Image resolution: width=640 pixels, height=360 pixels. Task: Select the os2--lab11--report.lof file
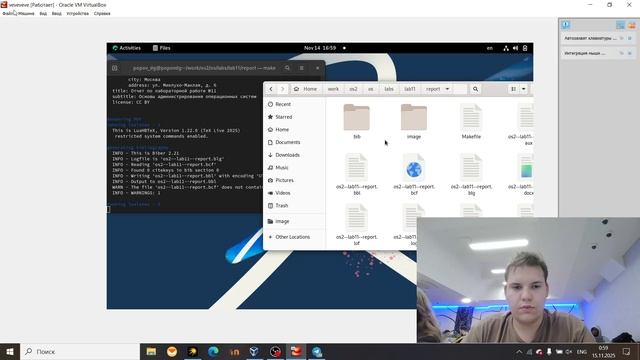tap(356, 218)
